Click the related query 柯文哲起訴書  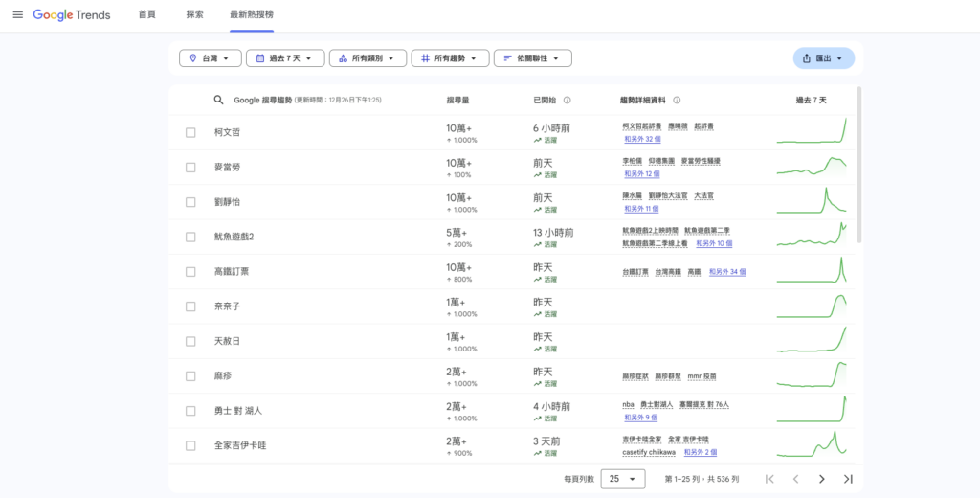[x=641, y=126]
